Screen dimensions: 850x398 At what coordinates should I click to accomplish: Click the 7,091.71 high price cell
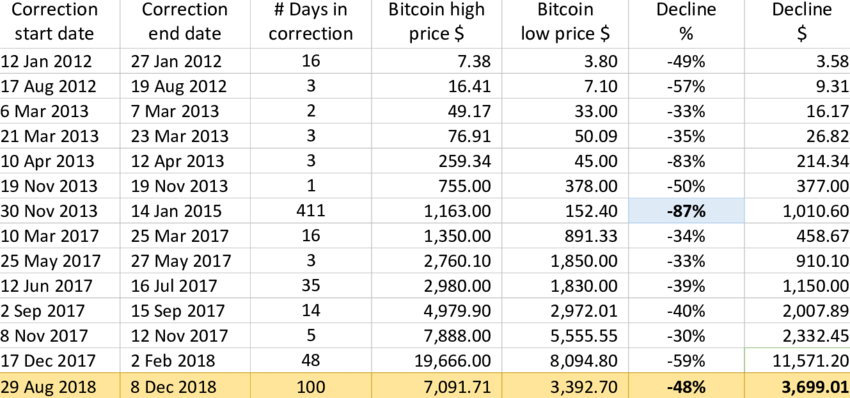[436, 386]
